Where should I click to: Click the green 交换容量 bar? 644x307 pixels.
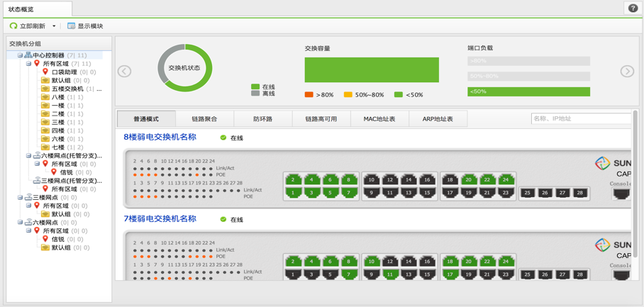[372, 69]
